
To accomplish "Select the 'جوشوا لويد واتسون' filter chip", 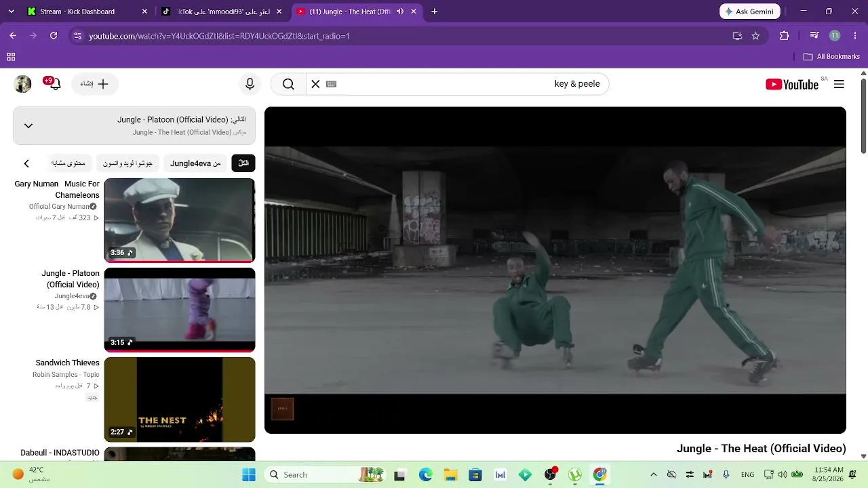I will coord(127,163).
